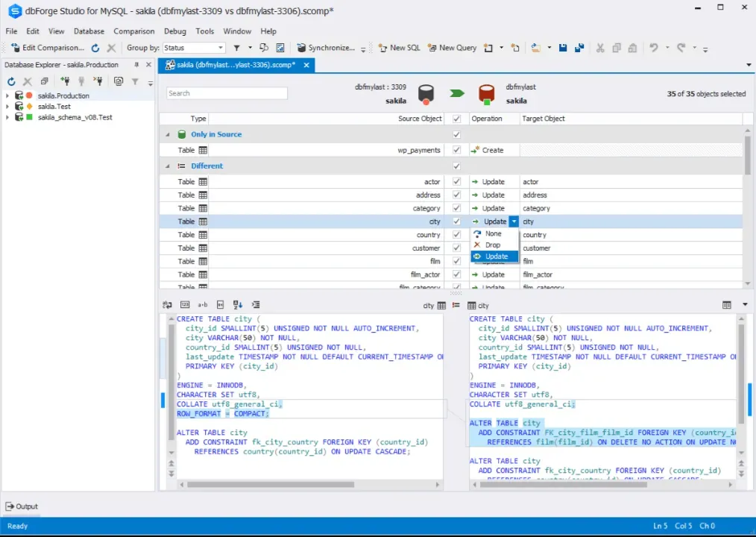Click the Edit Comparison button
The width and height of the screenshot is (756, 537).
click(x=47, y=48)
